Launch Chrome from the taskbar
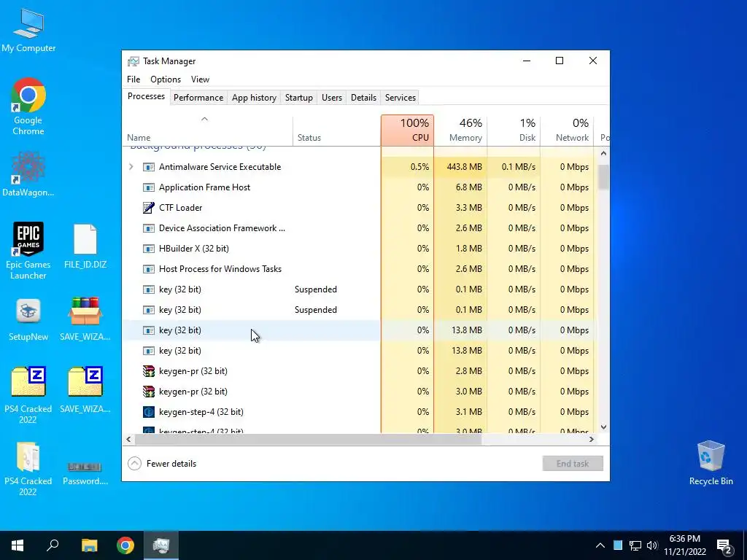This screenshot has width=747, height=560. (x=125, y=545)
